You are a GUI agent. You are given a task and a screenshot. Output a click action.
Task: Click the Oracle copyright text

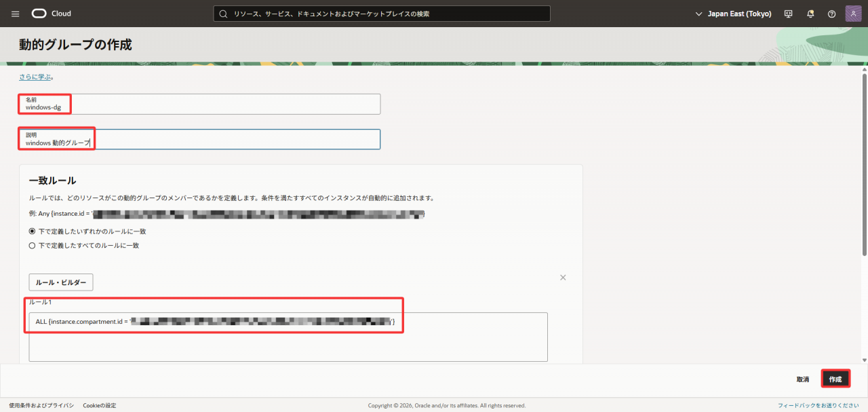(x=446, y=405)
